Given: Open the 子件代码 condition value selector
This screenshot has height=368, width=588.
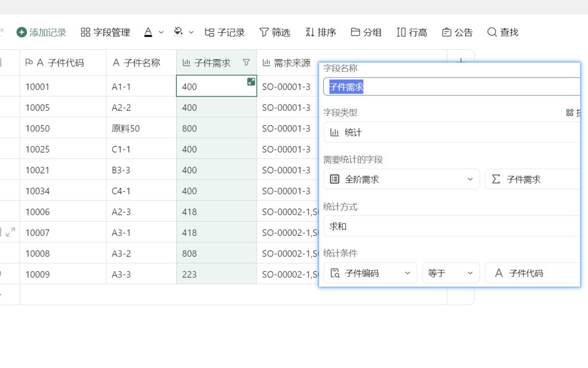Looking at the screenshot, I should (x=532, y=273).
